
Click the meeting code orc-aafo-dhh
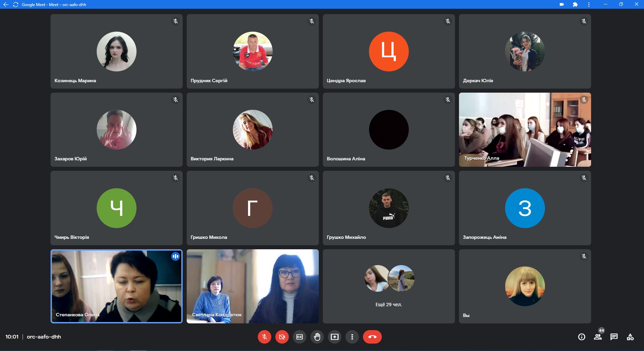pos(44,337)
